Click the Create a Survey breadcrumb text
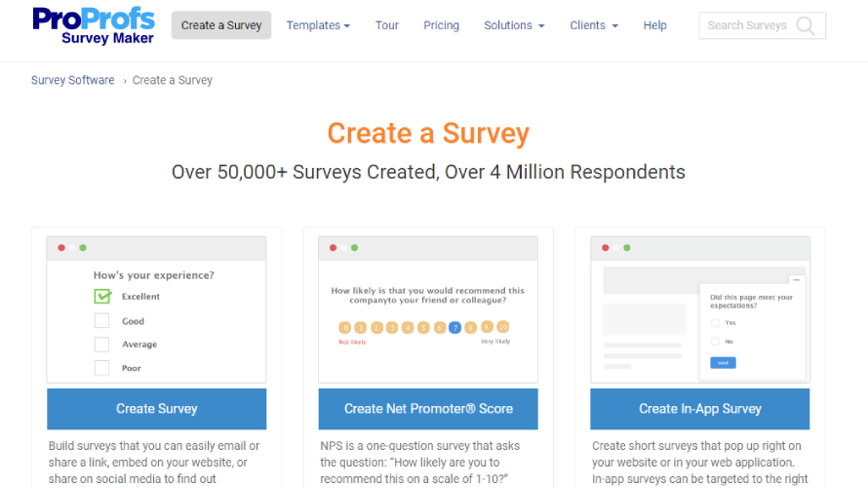The image size is (868, 488). (x=173, y=80)
